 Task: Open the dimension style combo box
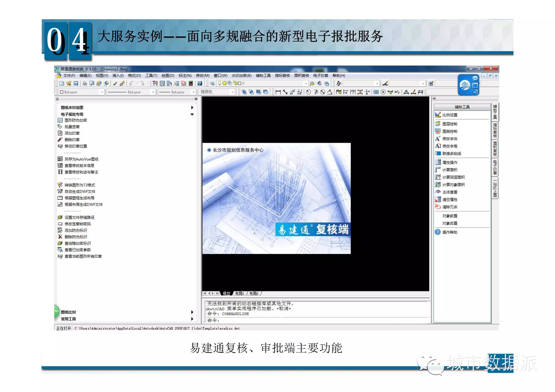[407, 84]
